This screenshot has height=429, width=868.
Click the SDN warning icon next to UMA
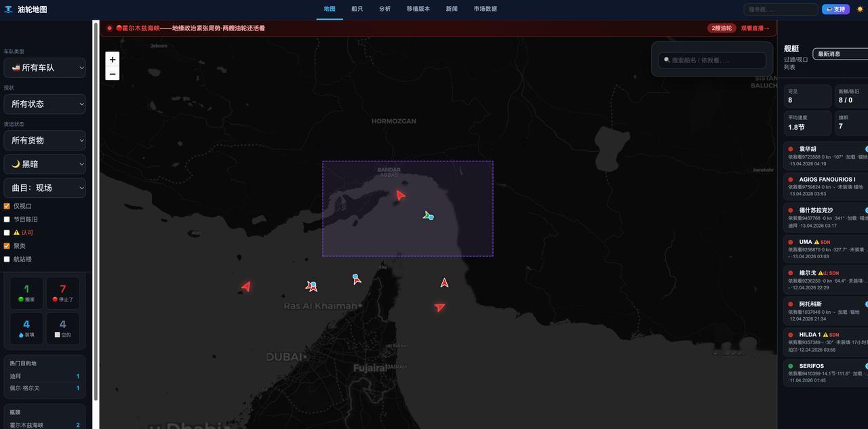(x=816, y=242)
